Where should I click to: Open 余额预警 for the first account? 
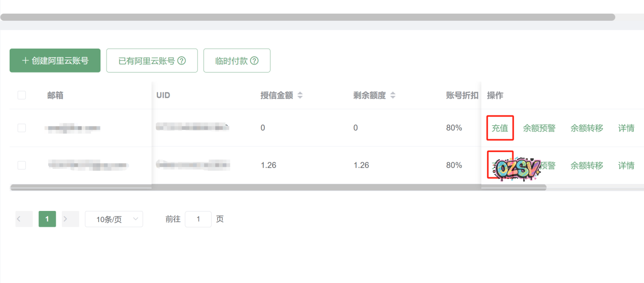coord(539,128)
